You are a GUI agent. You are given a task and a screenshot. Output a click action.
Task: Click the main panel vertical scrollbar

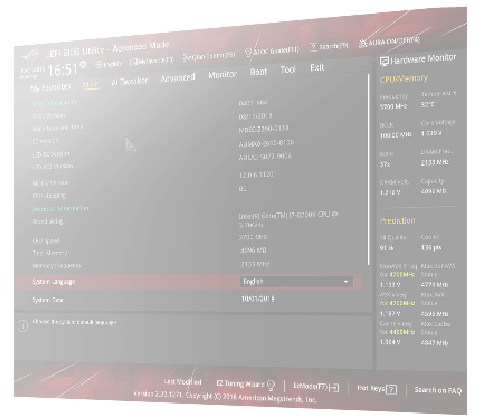pyautogui.click(x=369, y=170)
